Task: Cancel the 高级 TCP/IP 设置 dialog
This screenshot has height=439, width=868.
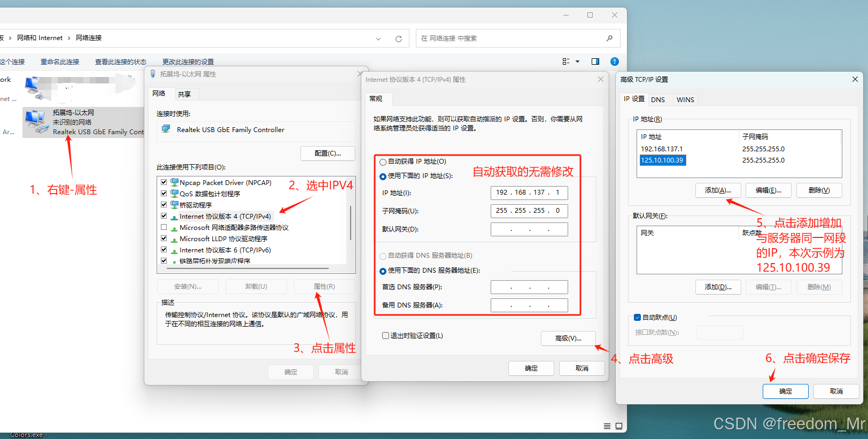Action: point(836,391)
